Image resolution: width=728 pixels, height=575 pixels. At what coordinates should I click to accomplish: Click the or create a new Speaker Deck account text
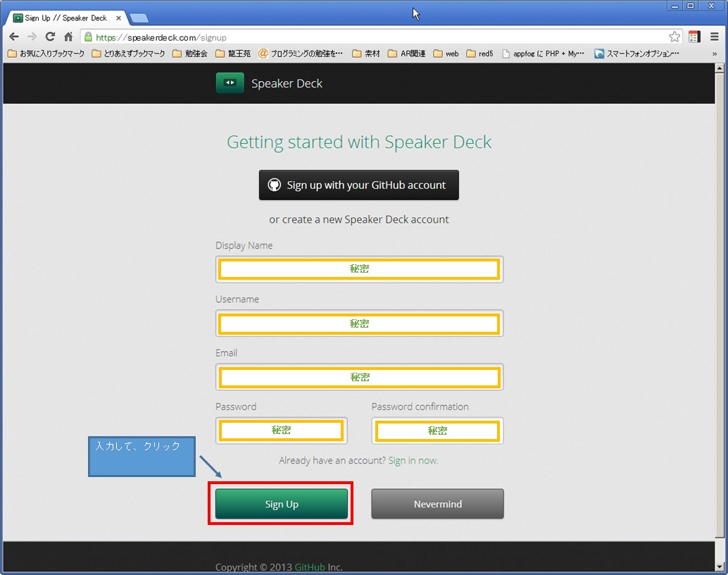(359, 219)
